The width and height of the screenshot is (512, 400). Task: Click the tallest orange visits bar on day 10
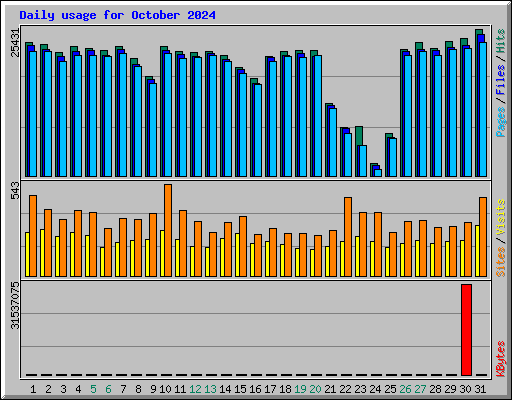click(x=168, y=230)
